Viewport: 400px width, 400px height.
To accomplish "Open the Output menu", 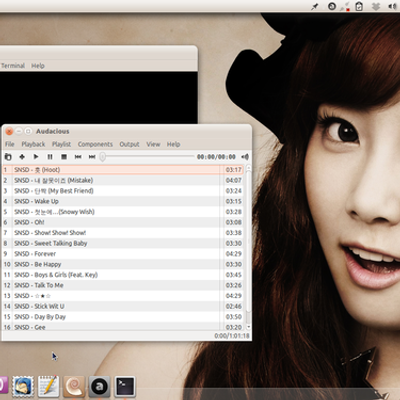I will click(x=129, y=144).
